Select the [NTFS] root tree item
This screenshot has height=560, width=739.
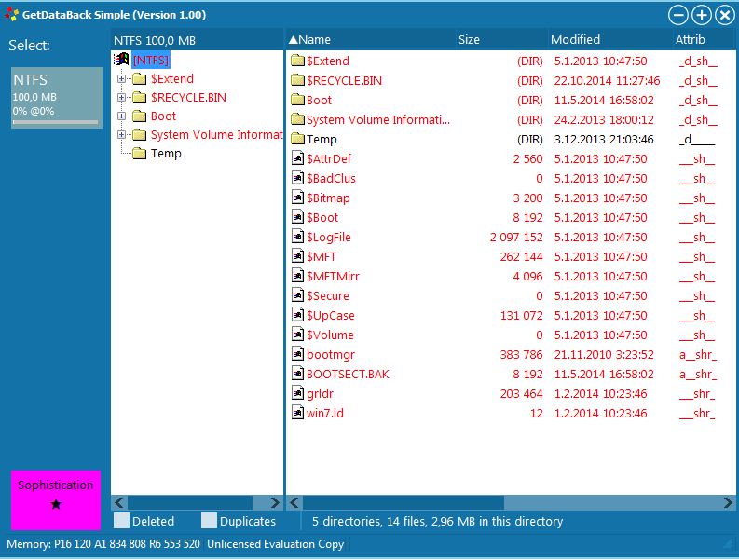pos(150,61)
